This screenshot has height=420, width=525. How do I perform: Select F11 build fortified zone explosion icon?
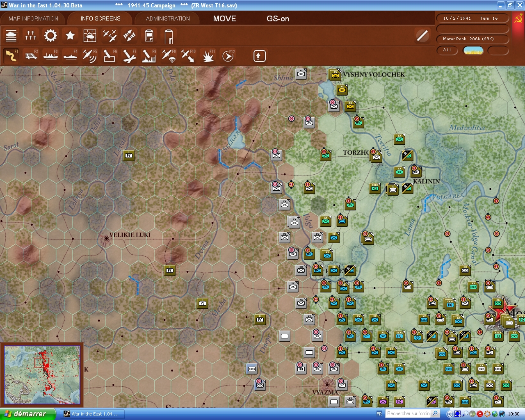(x=208, y=55)
